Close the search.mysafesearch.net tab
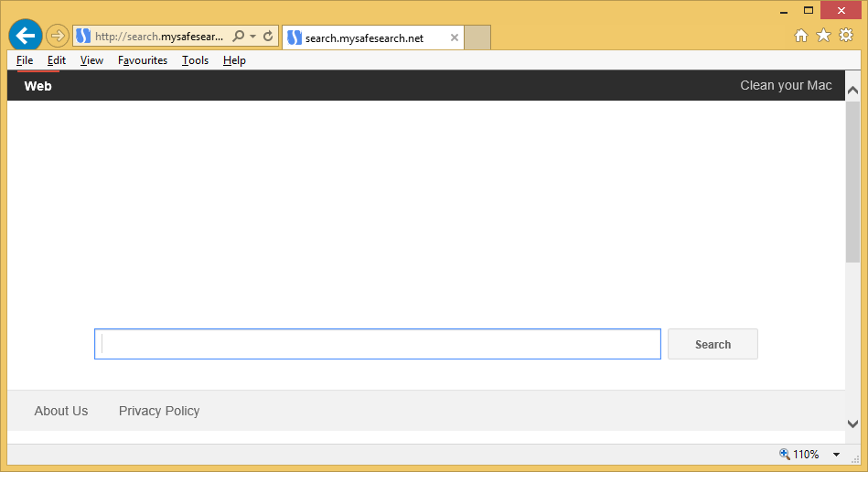 454,38
